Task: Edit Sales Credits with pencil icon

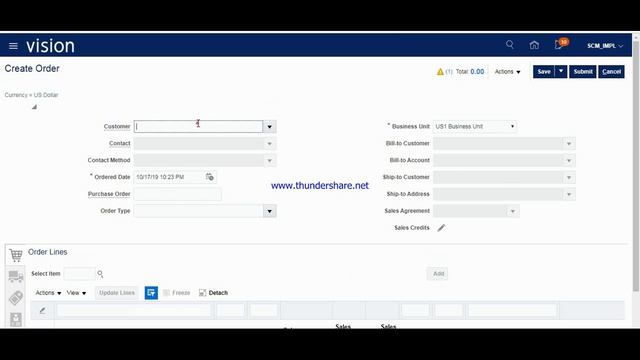Action: (x=441, y=228)
